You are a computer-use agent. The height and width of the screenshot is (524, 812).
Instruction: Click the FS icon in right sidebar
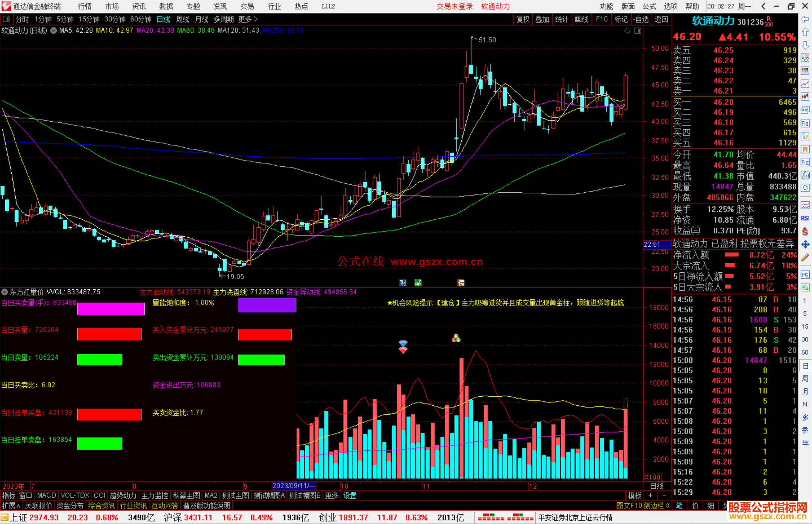click(805, 275)
